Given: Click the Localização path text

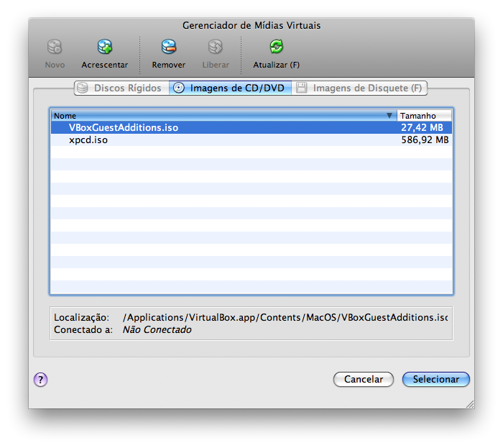Looking at the screenshot, I should point(285,317).
